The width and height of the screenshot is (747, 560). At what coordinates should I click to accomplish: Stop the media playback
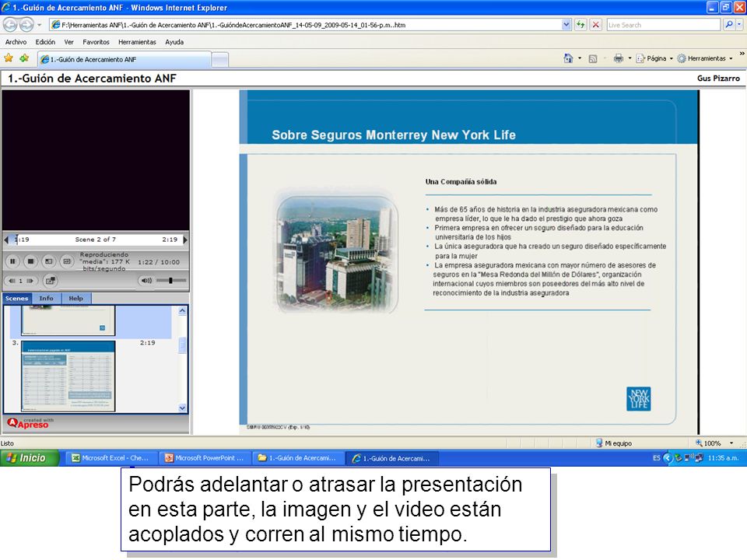pyautogui.click(x=30, y=261)
